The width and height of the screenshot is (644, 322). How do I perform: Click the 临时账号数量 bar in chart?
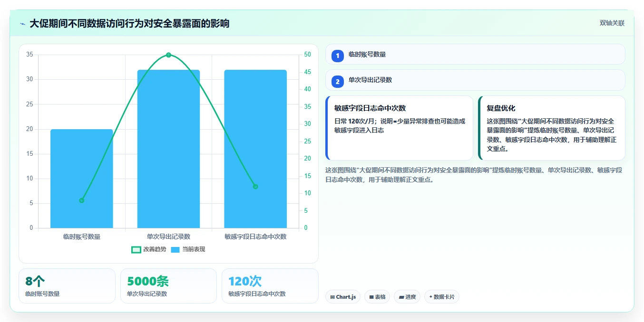[82, 179]
